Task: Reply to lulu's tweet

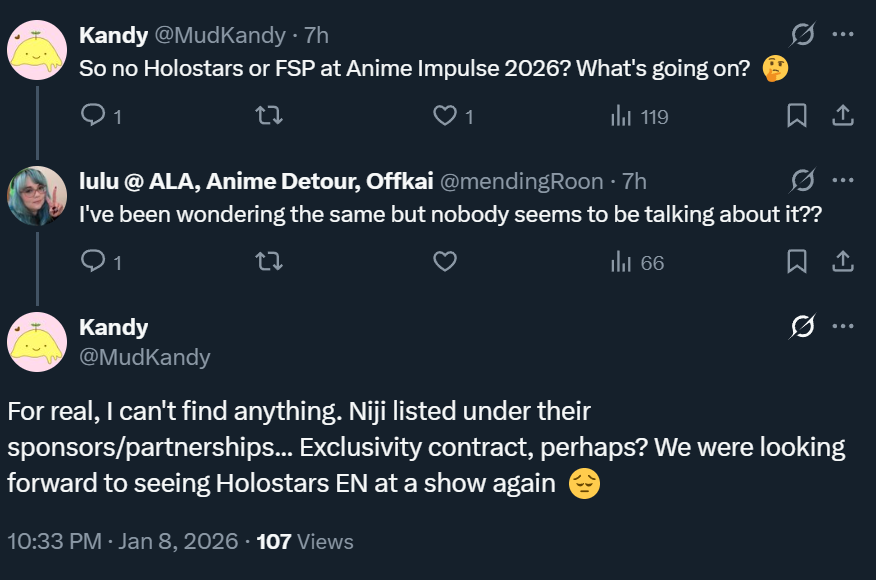Action: [94, 263]
